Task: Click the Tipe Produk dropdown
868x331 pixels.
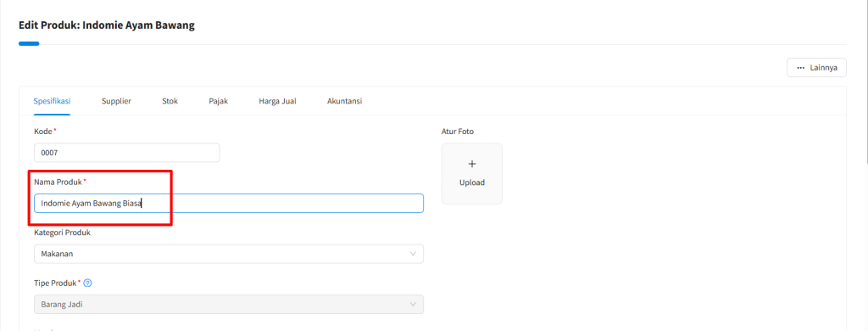Action: pyautogui.click(x=229, y=305)
